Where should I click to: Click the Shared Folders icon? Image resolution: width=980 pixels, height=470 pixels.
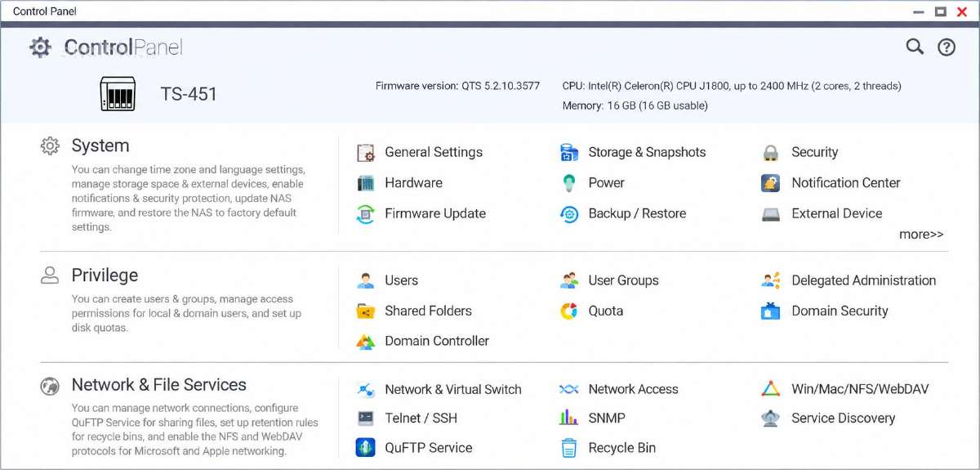click(x=366, y=311)
